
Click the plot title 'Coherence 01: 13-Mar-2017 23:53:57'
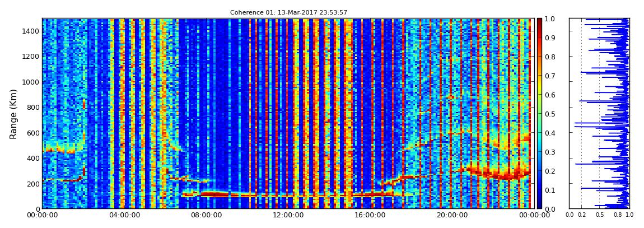coord(288,12)
